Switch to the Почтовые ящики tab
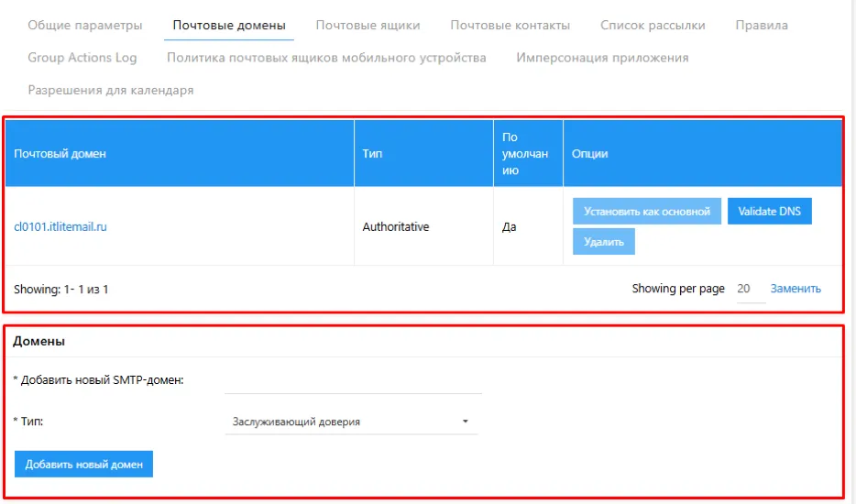 click(368, 26)
